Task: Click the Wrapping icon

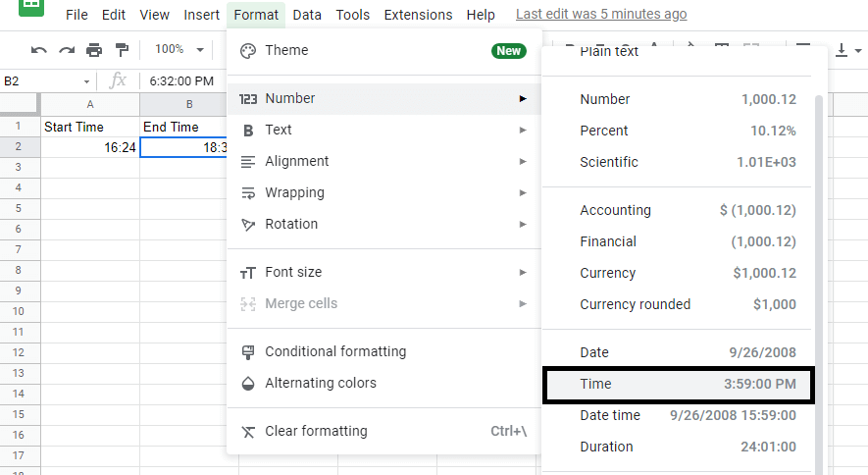Action: click(248, 193)
